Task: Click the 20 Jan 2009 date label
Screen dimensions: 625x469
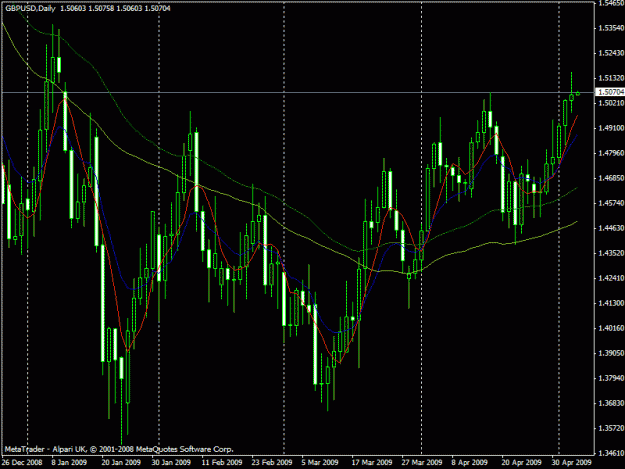Action: 121,462
